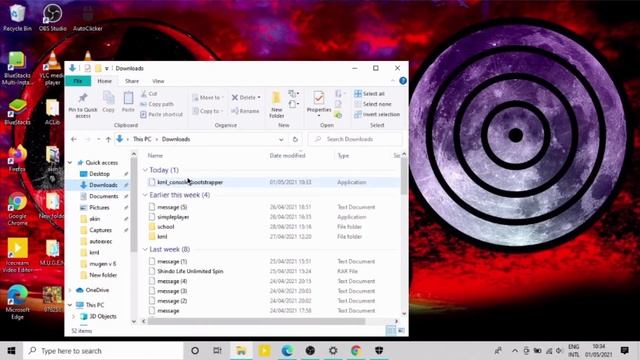Click Select none in ribbon
The width and height of the screenshot is (640, 360).
pyautogui.click(x=373, y=104)
